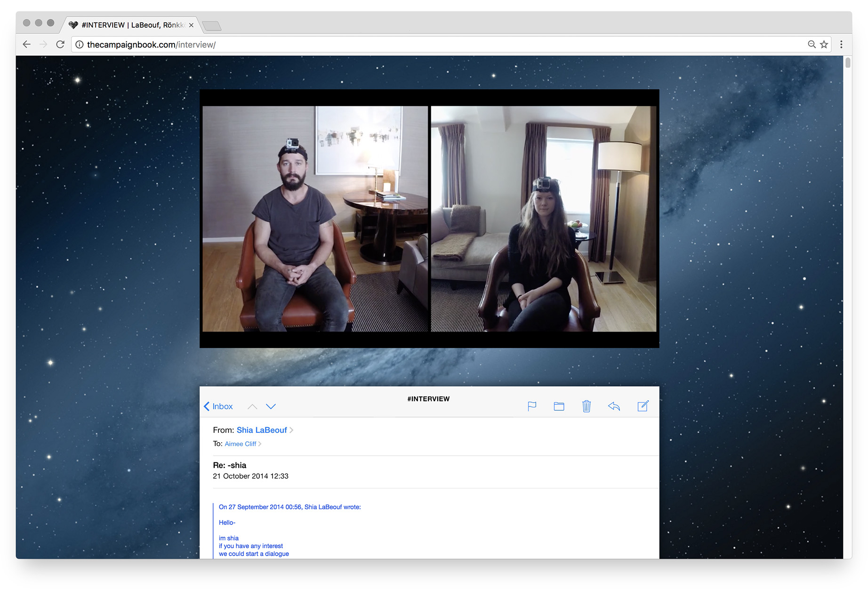Reply using the reply arrow icon
Screen dimensions: 868x599
(614, 406)
